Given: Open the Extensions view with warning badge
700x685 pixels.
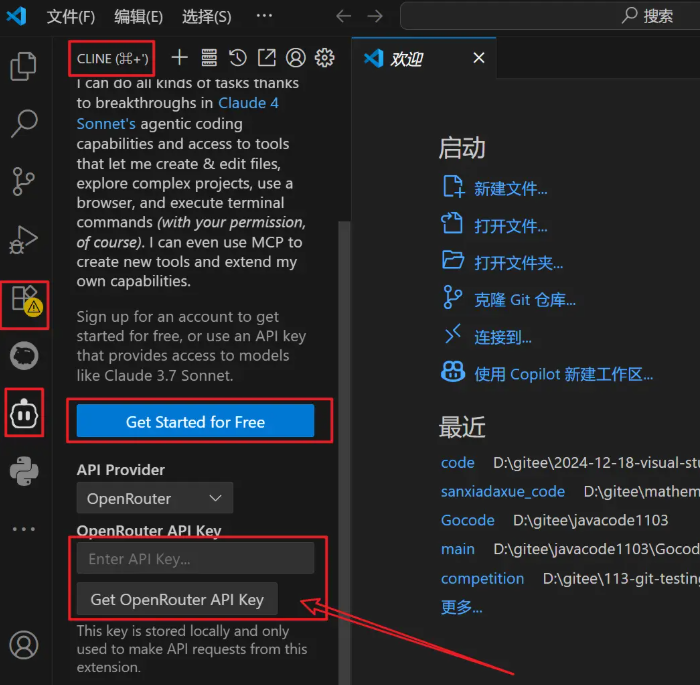Looking at the screenshot, I should [x=26, y=301].
